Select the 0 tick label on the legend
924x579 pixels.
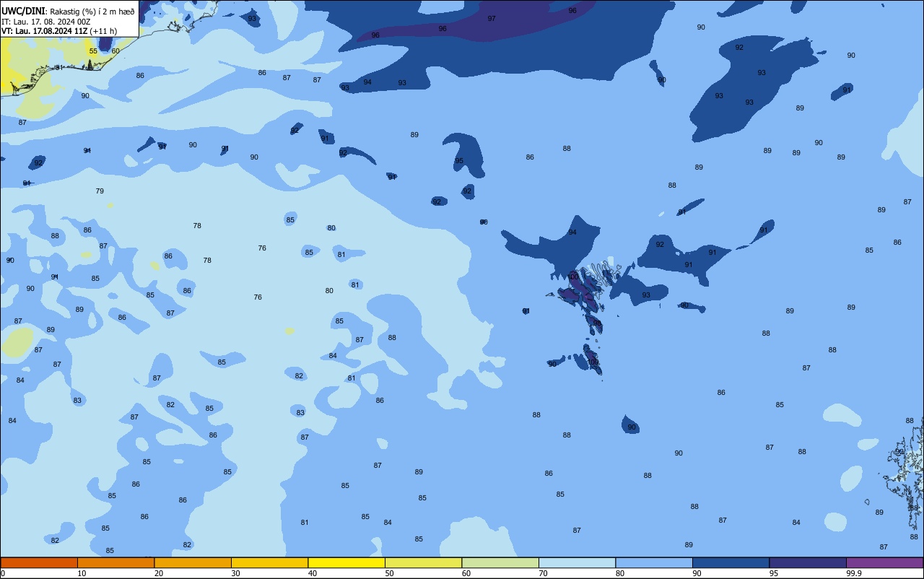[3, 573]
